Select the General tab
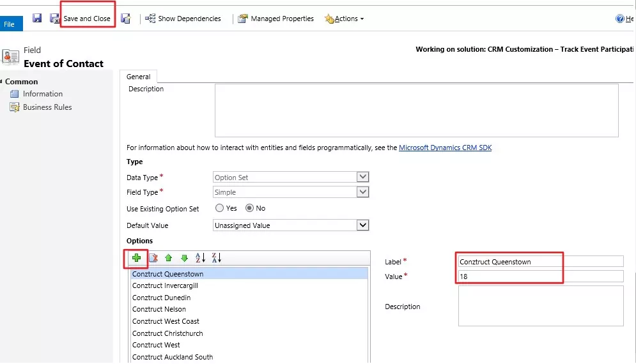This screenshot has height=364, width=636. pos(138,77)
